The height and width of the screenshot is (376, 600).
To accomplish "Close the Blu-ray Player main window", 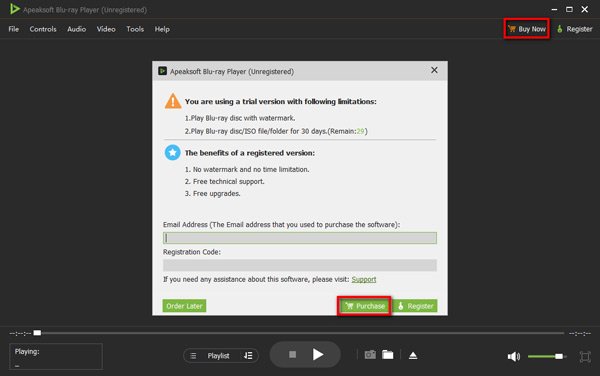I will (x=585, y=9).
